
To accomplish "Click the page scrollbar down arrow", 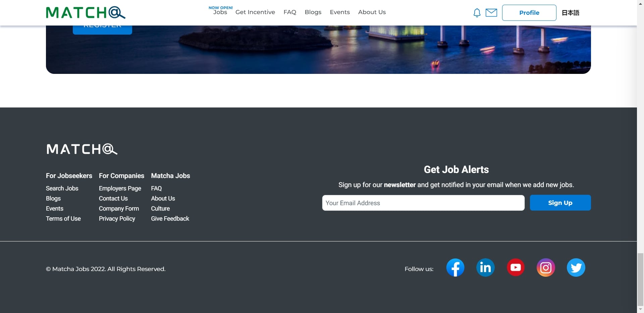I will pyautogui.click(x=640, y=309).
